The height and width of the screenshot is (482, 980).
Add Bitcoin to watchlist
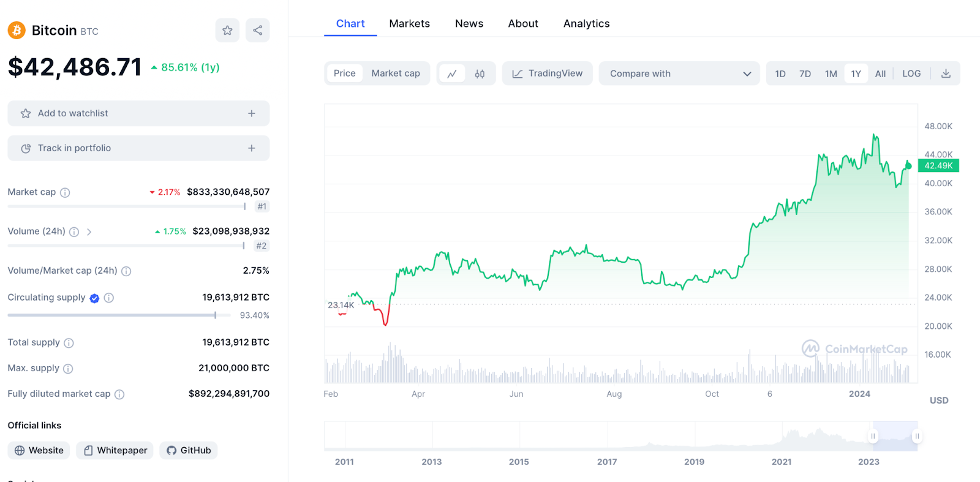coord(138,113)
